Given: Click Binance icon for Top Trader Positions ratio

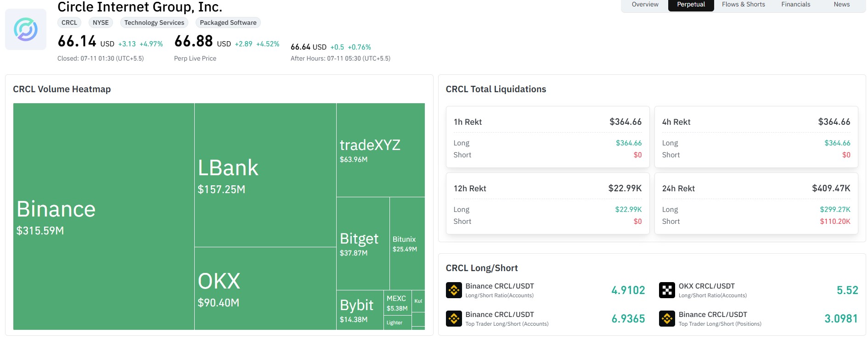Looking at the screenshot, I should [667, 318].
